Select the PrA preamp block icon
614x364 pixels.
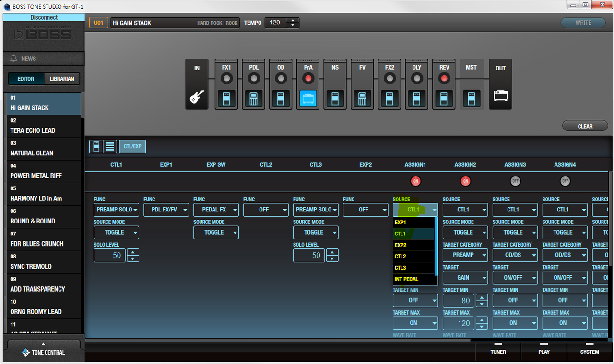308,98
